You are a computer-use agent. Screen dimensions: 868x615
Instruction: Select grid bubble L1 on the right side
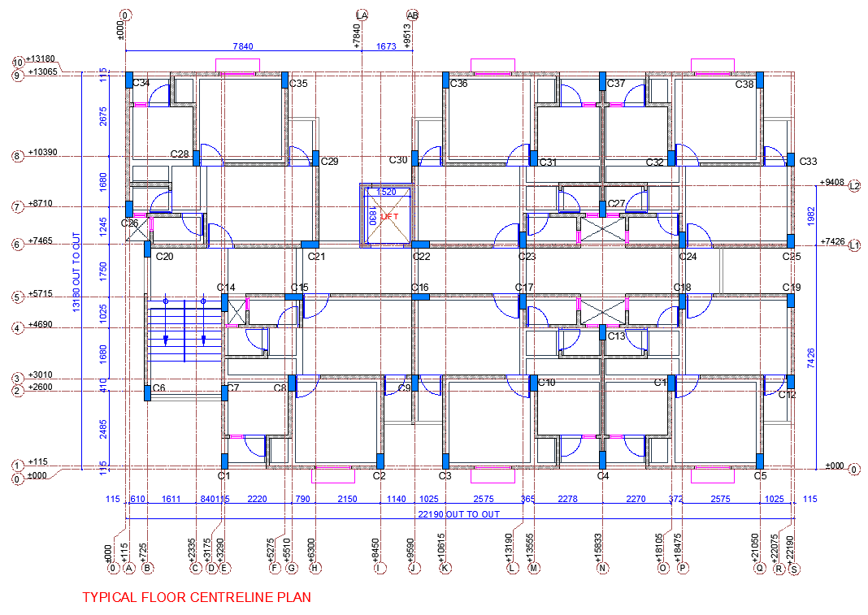point(854,243)
